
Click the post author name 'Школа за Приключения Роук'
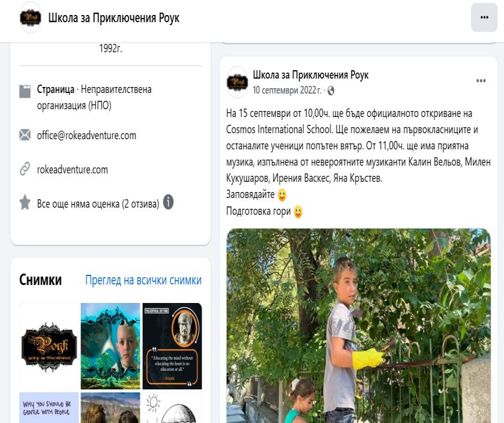(x=311, y=75)
